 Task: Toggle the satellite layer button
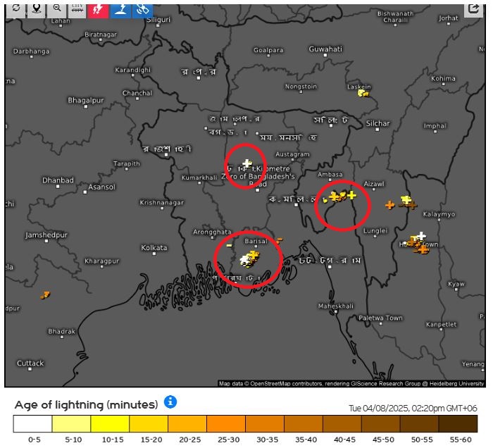[x=143, y=9]
